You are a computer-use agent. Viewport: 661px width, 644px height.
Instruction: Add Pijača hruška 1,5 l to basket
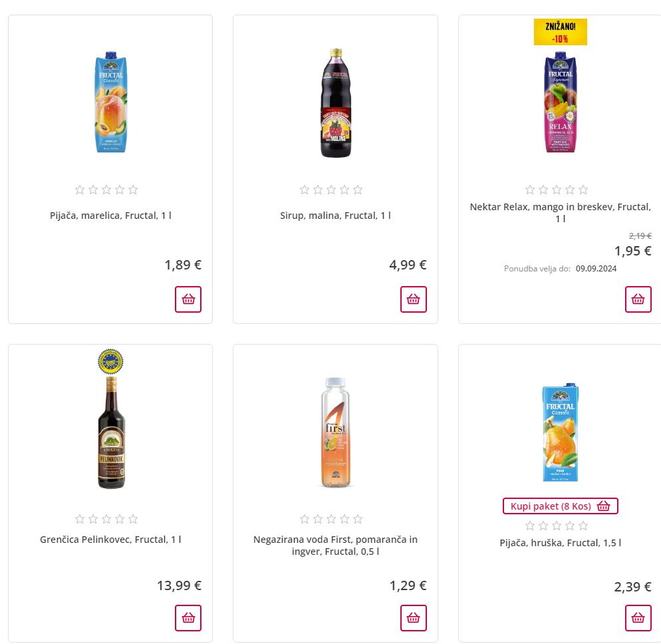tap(638, 618)
